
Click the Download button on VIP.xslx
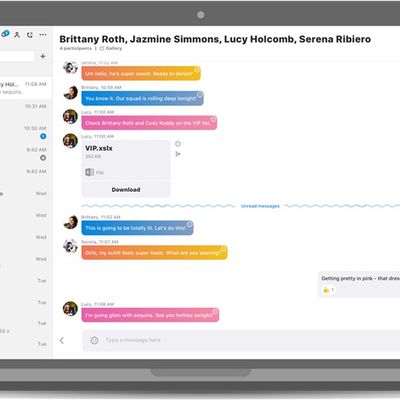coord(126,190)
